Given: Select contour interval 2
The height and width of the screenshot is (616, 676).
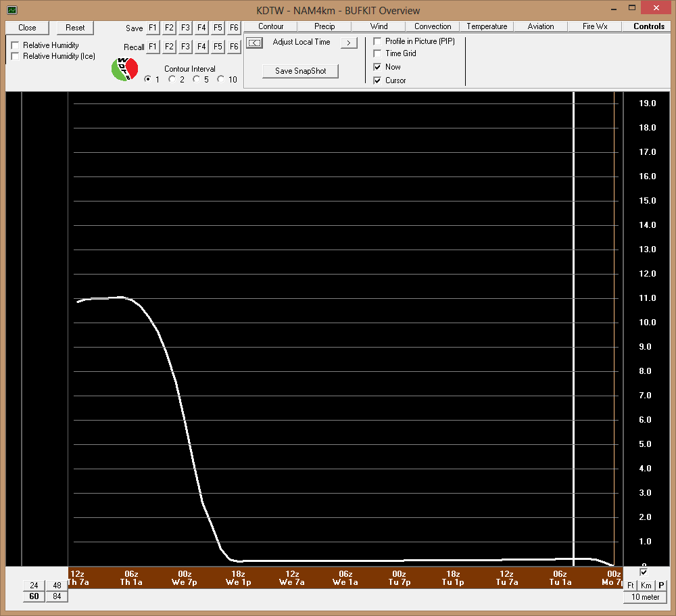Looking at the screenshot, I should (172, 79).
